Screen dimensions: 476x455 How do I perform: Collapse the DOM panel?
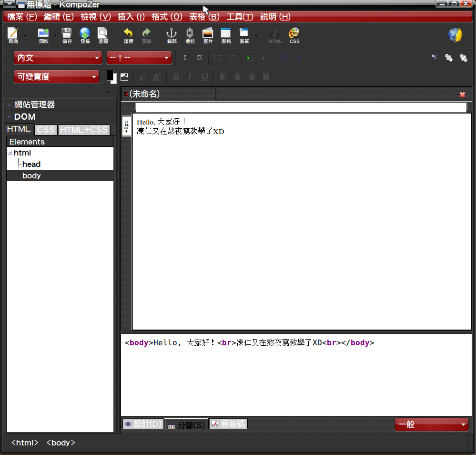9,117
